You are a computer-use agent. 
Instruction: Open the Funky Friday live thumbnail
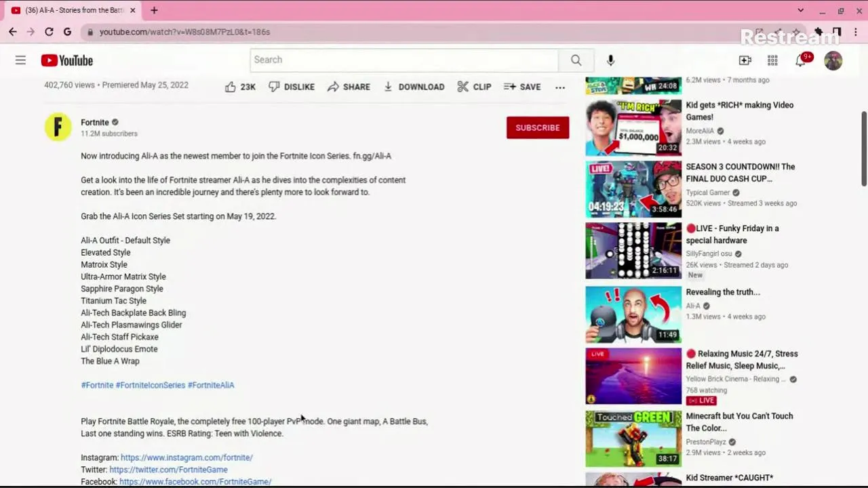(633, 250)
